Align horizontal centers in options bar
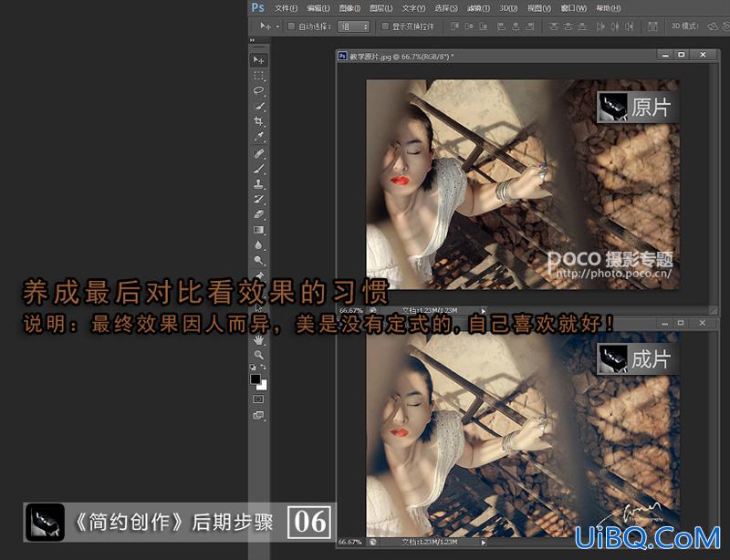The width and height of the screenshot is (730, 560). click(x=516, y=26)
